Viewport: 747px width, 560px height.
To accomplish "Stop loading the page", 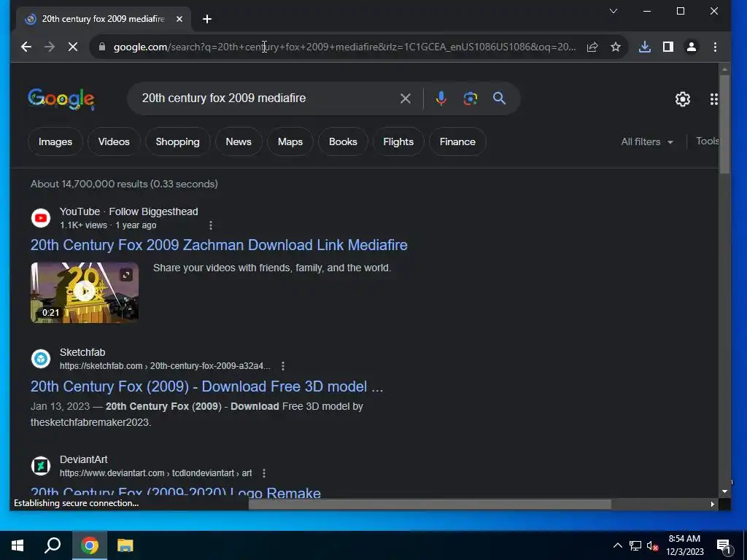I will point(73,47).
